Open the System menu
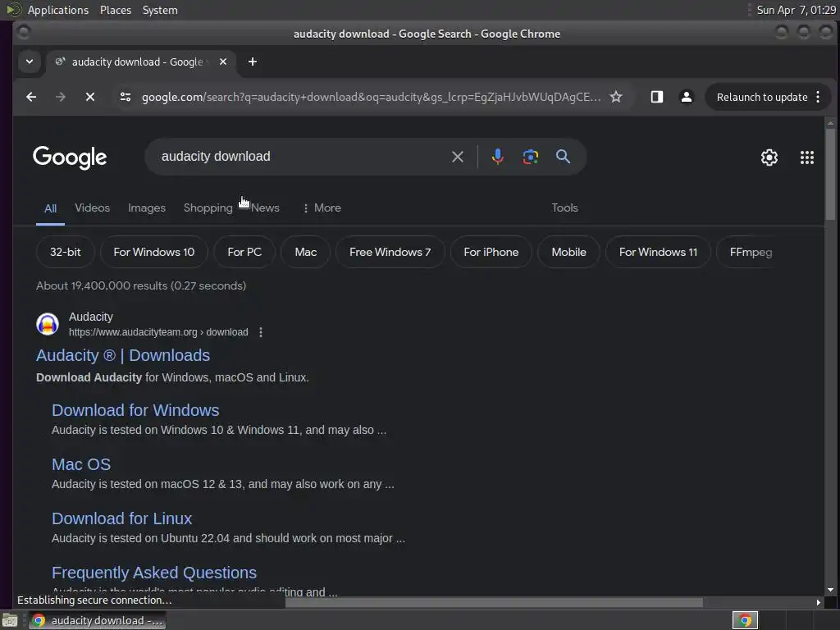840x630 pixels. 160,10
